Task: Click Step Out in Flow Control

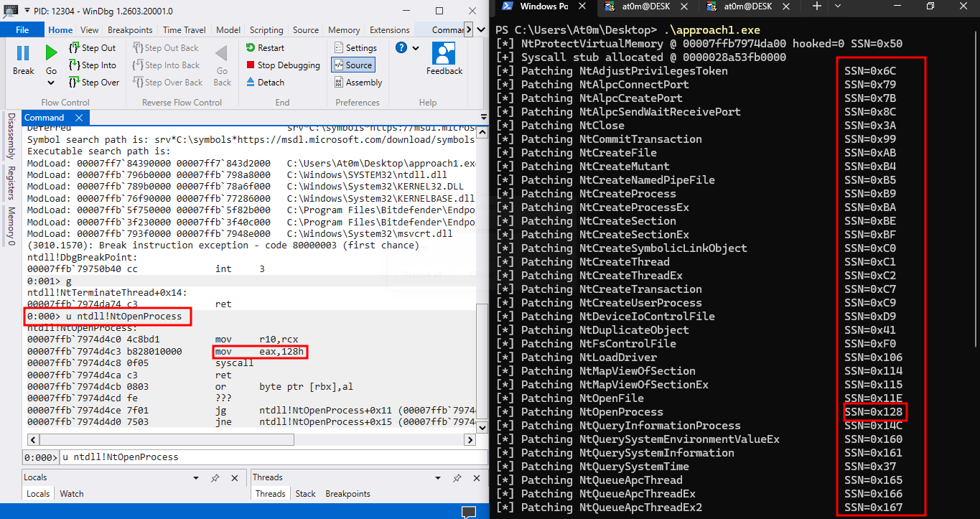Action: pyautogui.click(x=93, y=47)
